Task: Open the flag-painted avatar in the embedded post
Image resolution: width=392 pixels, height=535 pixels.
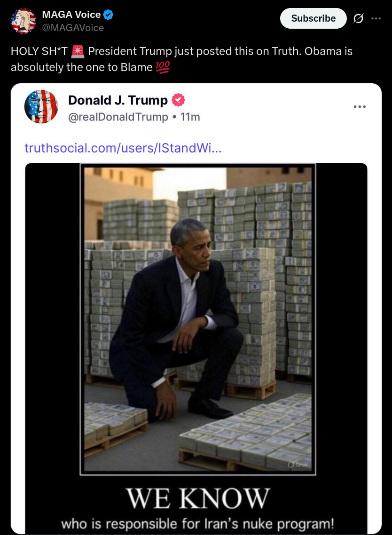Action: click(x=41, y=106)
